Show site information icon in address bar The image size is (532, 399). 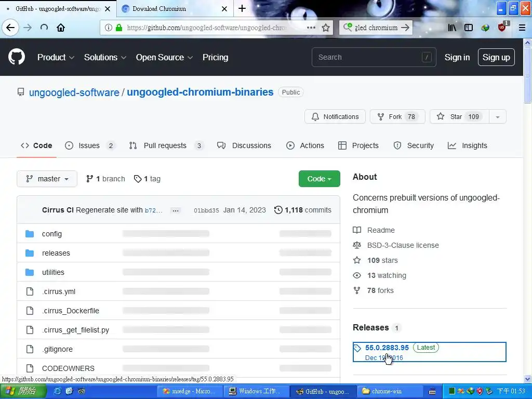click(108, 28)
